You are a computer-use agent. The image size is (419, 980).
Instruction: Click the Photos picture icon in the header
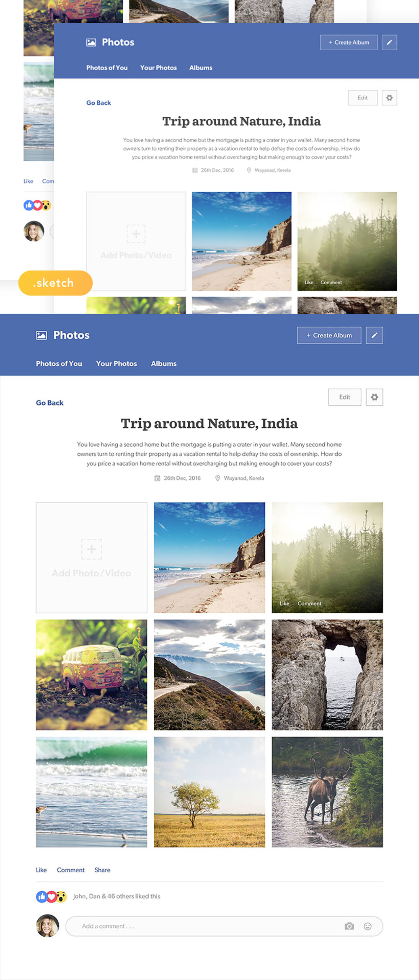point(41,335)
